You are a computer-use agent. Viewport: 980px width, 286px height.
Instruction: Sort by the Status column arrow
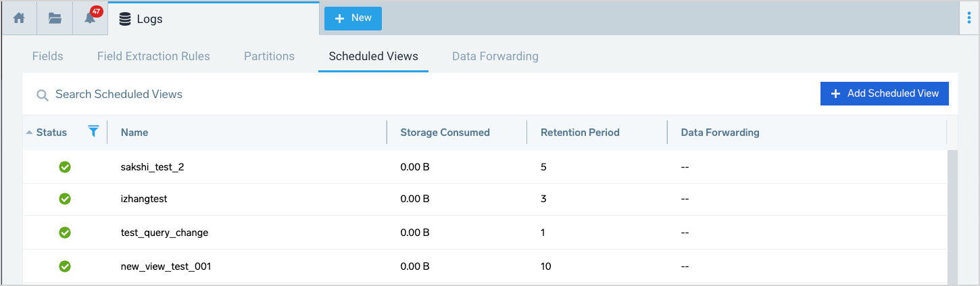[29, 133]
